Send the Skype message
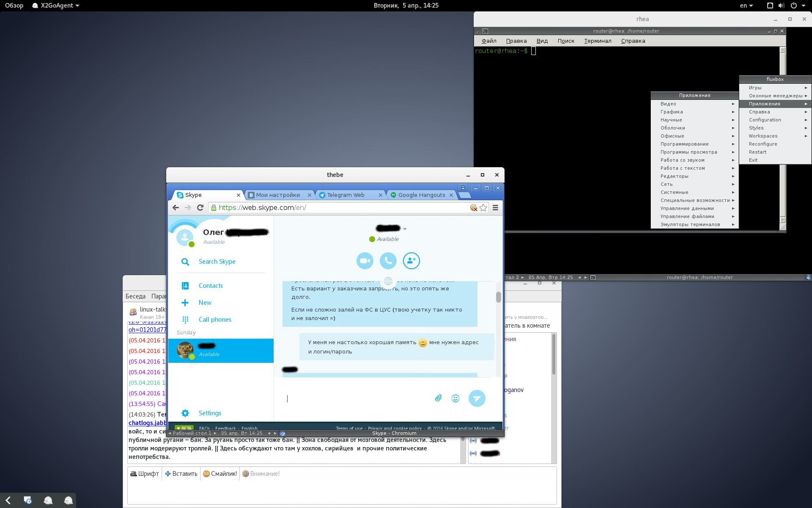 tap(477, 398)
